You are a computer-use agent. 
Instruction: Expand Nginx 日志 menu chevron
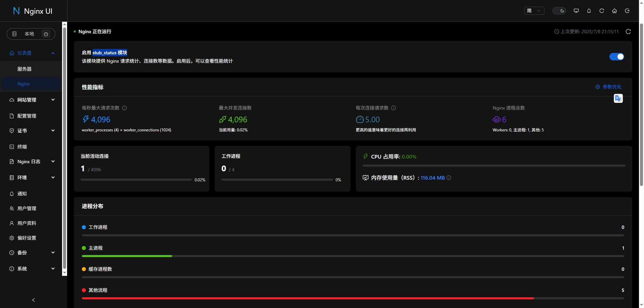pyautogui.click(x=53, y=162)
